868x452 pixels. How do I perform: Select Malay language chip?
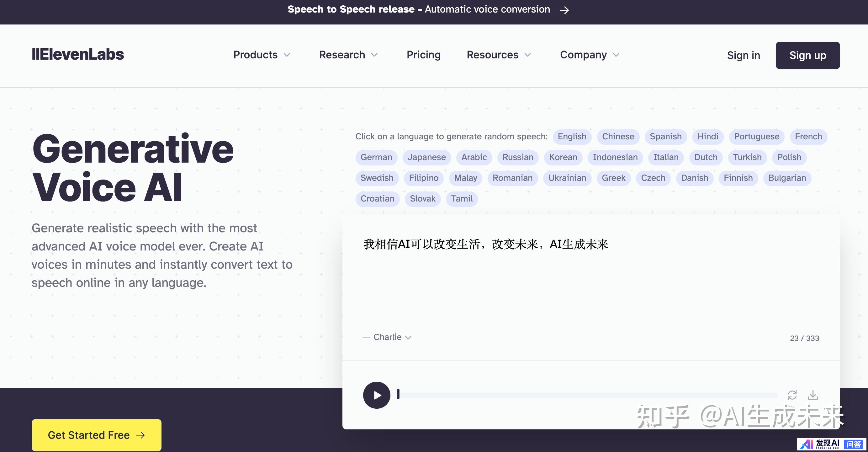[x=465, y=178]
